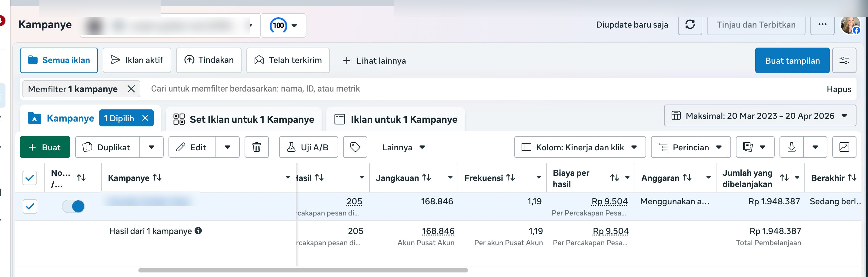Delete selected campaign with trash icon
The width and height of the screenshot is (868, 277).
coord(256,147)
